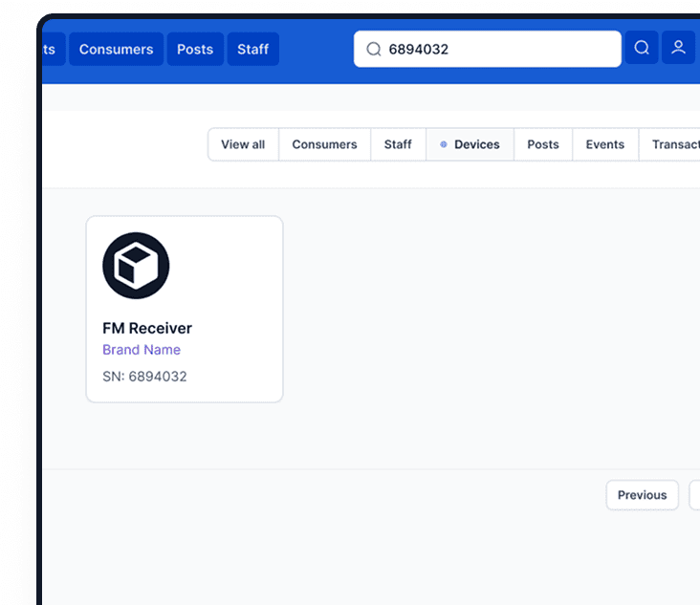Select the Staff filter tab
The width and height of the screenshot is (700, 605).
398,144
